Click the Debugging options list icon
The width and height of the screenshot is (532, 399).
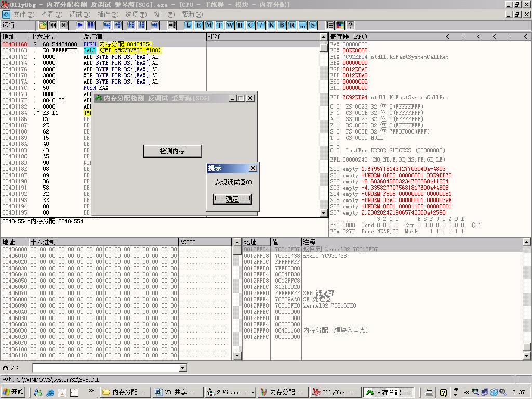329,25
